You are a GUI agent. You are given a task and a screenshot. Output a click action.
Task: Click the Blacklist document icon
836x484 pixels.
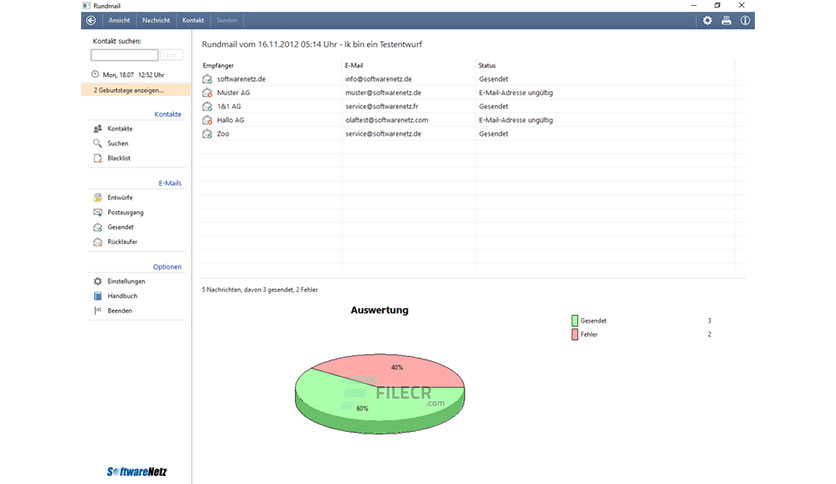[x=98, y=158]
